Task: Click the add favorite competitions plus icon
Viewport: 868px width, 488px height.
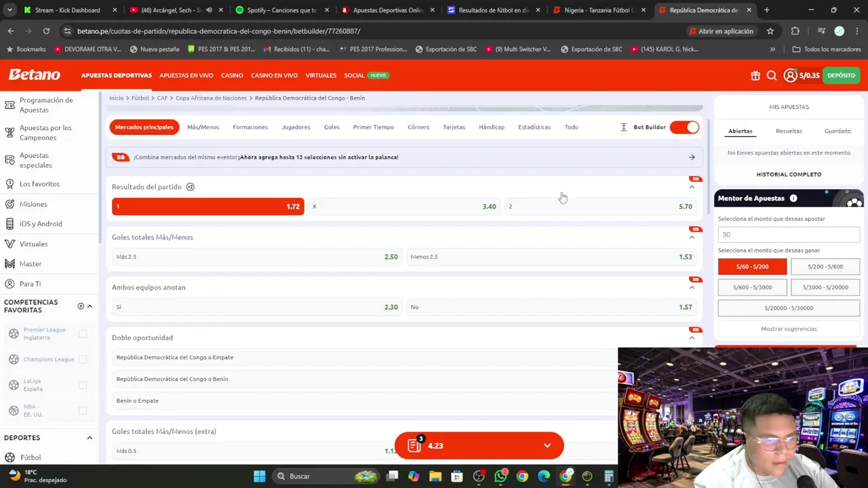Action: coord(81,306)
